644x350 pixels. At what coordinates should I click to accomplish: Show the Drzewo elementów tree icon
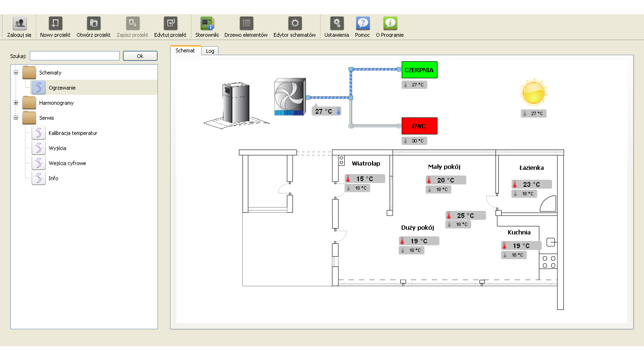tap(246, 24)
